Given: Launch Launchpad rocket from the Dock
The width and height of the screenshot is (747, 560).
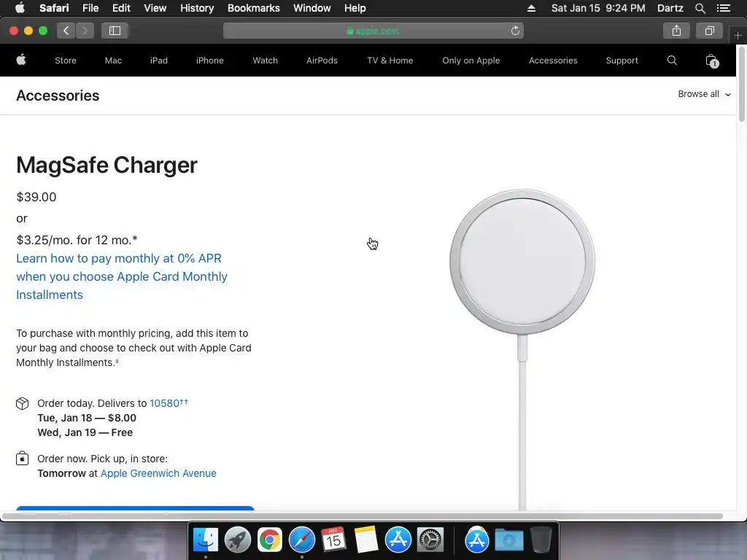Looking at the screenshot, I should (237, 540).
